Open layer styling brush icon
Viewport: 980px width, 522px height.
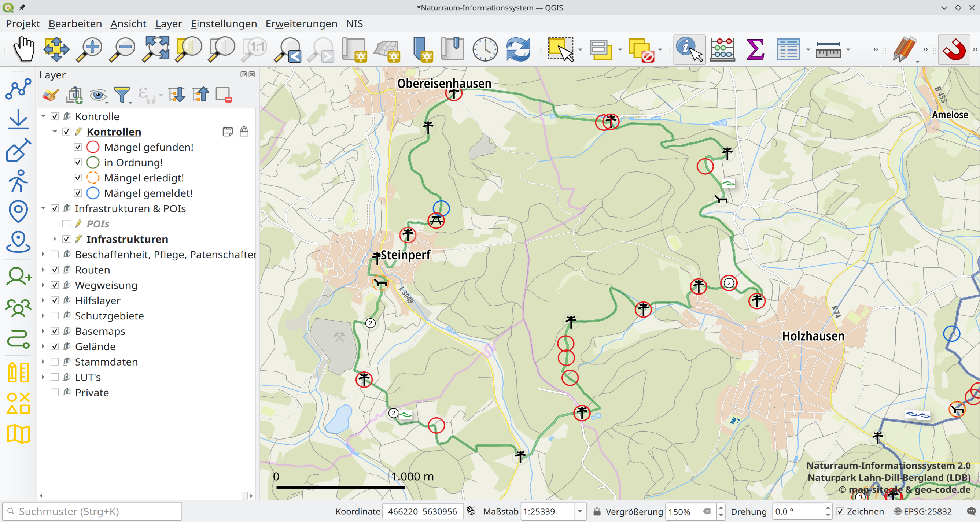click(x=50, y=95)
